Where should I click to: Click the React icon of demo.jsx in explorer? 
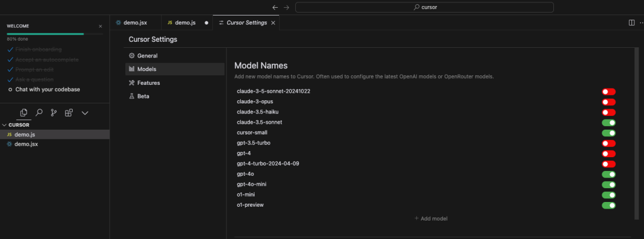(9, 145)
